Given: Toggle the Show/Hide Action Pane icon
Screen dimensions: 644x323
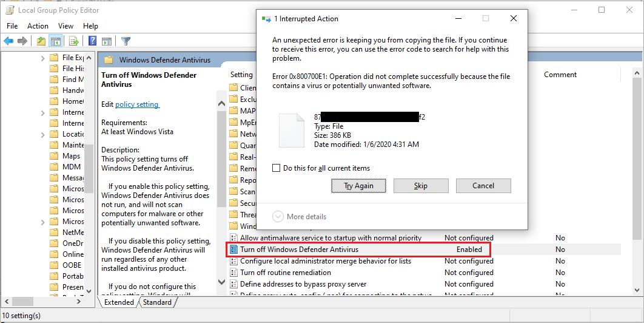Looking at the screenshot, I should point(107,41).
